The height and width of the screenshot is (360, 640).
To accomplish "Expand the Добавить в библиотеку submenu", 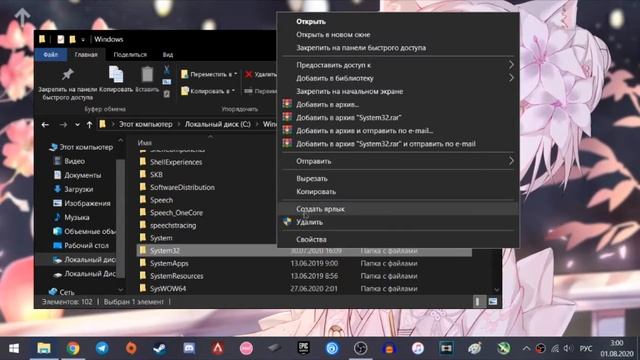I will (511, 78).
